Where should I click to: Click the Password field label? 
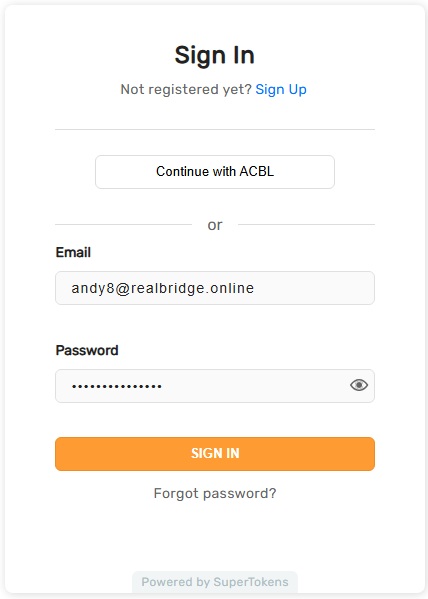coord(87,350)
